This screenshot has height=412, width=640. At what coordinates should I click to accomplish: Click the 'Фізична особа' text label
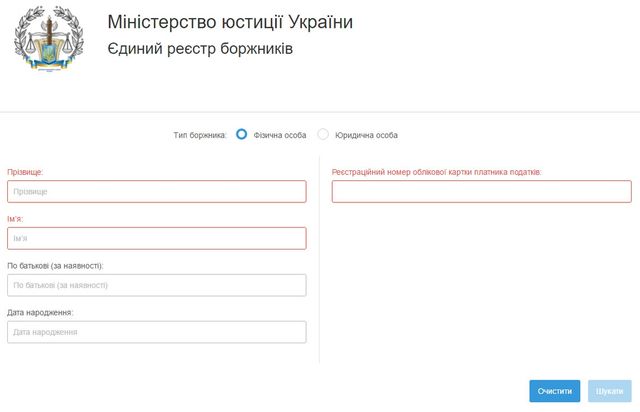coord(281,135)
